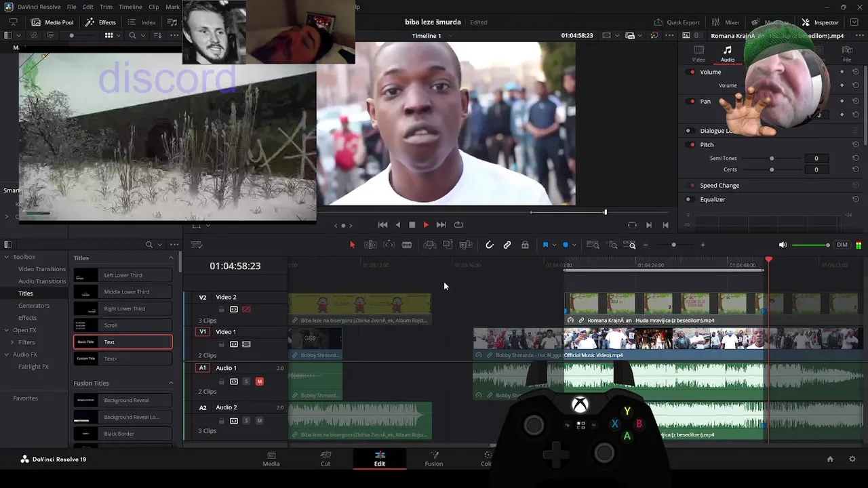Add a blue marker on timeline
This screenshot has height=488, width=868.
566,245
